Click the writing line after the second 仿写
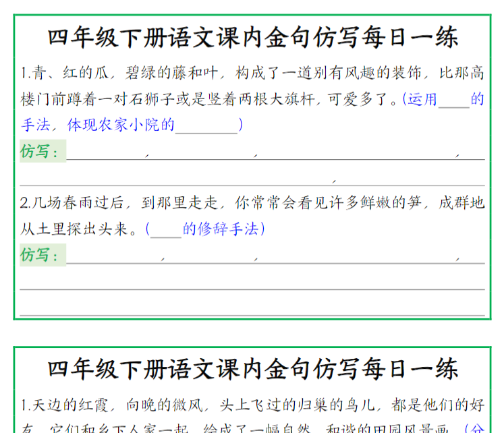Screen dimensions: 504x433 click(x=275, y=258)
